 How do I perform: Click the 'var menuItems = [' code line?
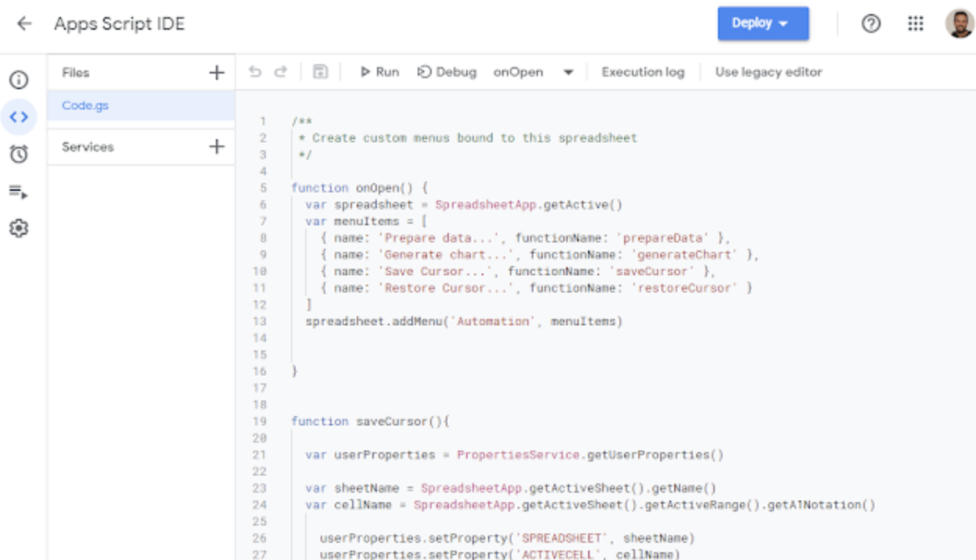coord(366,221)
